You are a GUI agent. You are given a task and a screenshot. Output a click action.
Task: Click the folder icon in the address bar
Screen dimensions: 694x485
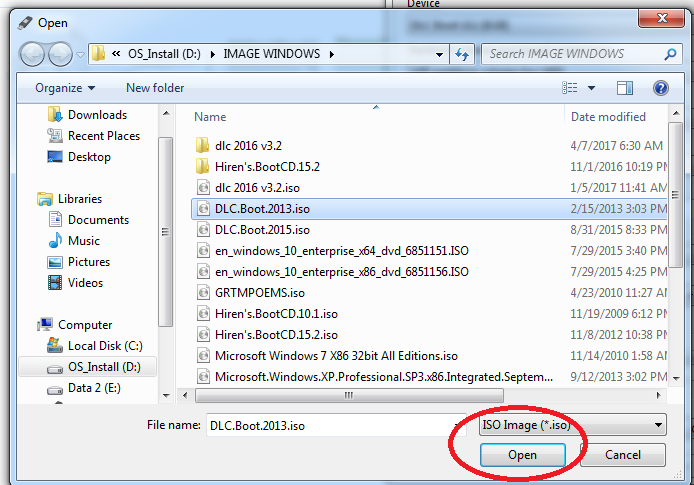coord(98,54)
